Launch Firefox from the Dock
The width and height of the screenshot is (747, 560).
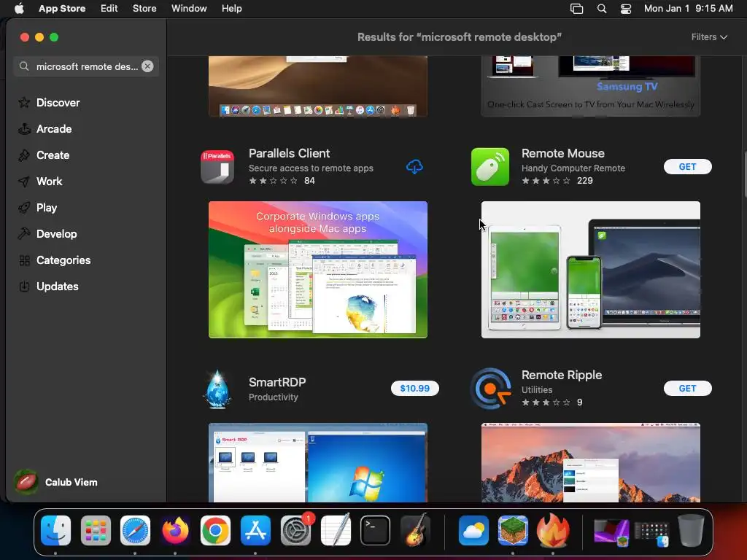point(175,530)
